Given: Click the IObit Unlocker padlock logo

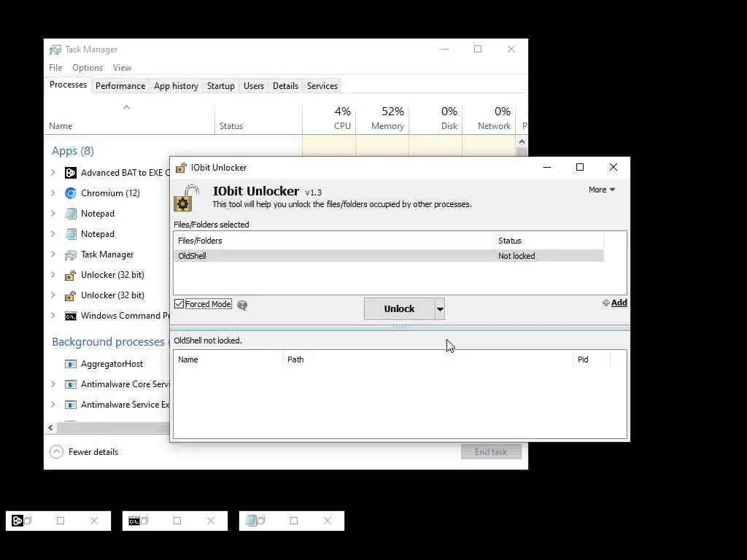Looking at the screenshot, I should (186, 198).
